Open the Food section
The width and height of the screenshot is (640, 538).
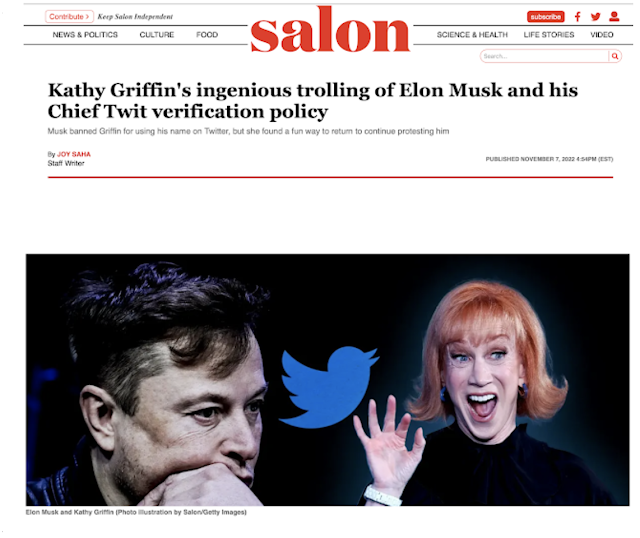pyautogui.click(x=207, y=35)
